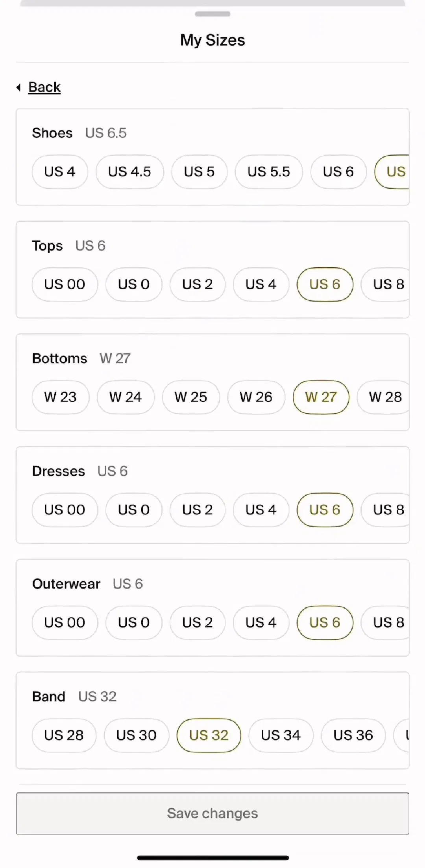
Task: Tap the back arrow icon
Action: [18, 87]
